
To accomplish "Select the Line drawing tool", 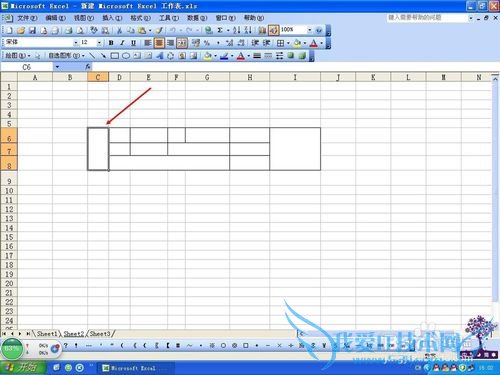I will point(92,56).
